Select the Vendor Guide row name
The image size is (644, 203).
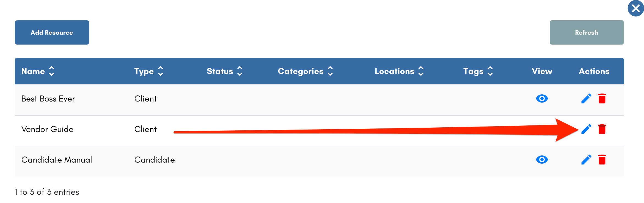[x=47, y=129]
